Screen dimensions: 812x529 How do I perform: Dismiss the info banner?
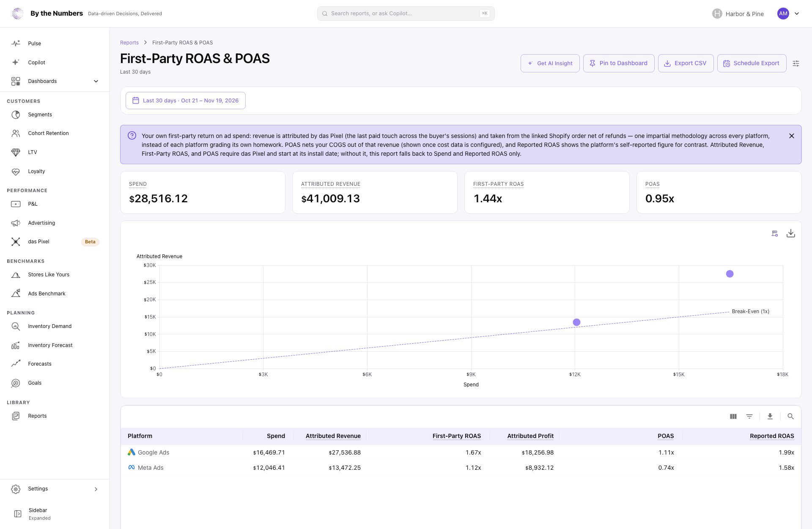point(792,136)
